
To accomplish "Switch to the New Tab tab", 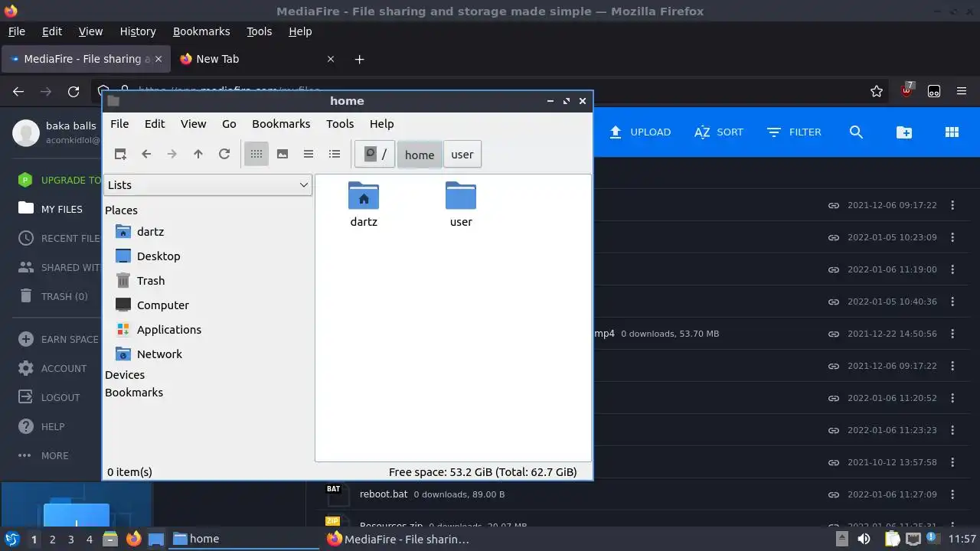I will (256, 59).
